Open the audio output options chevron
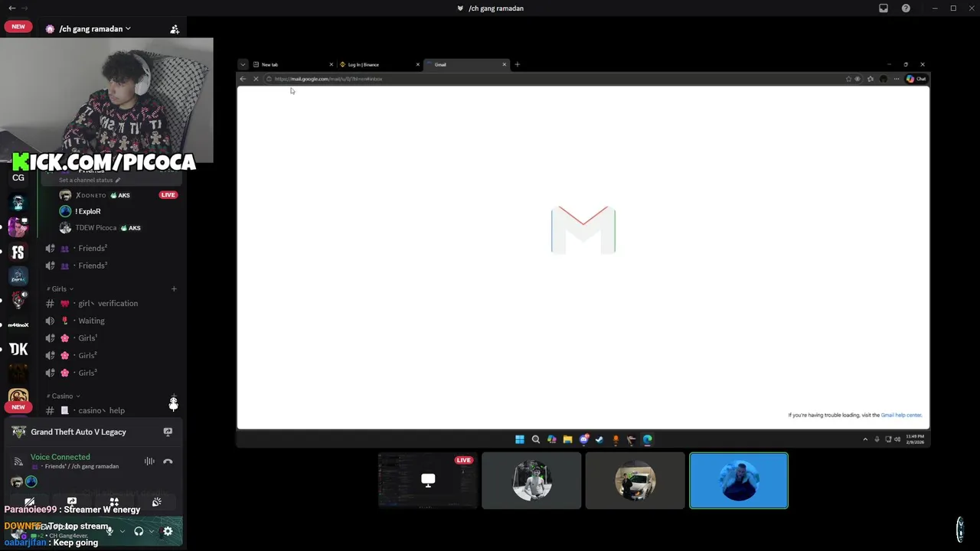 [x=152, y=531]
